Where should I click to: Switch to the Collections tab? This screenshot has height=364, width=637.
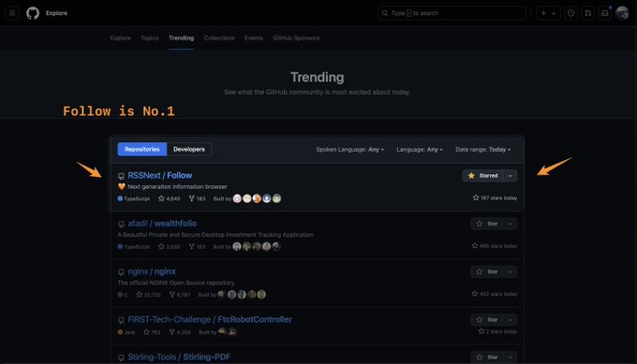tap(219, 37)
